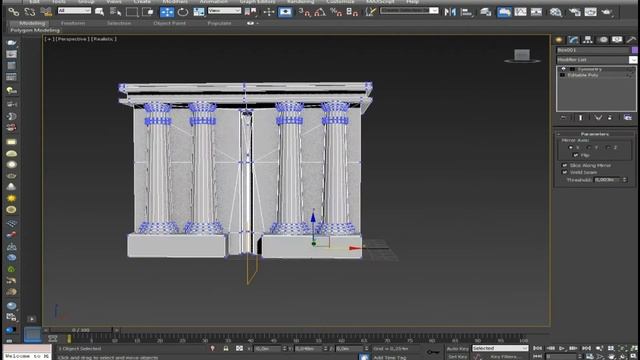Select the Symmetry modifier in the stack

point(589,69)
